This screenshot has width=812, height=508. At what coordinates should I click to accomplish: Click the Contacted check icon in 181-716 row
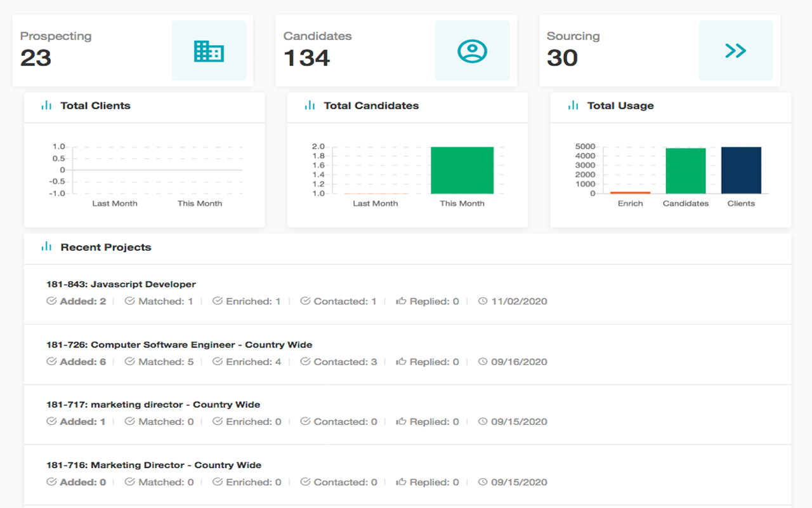(x=305, y=482)
